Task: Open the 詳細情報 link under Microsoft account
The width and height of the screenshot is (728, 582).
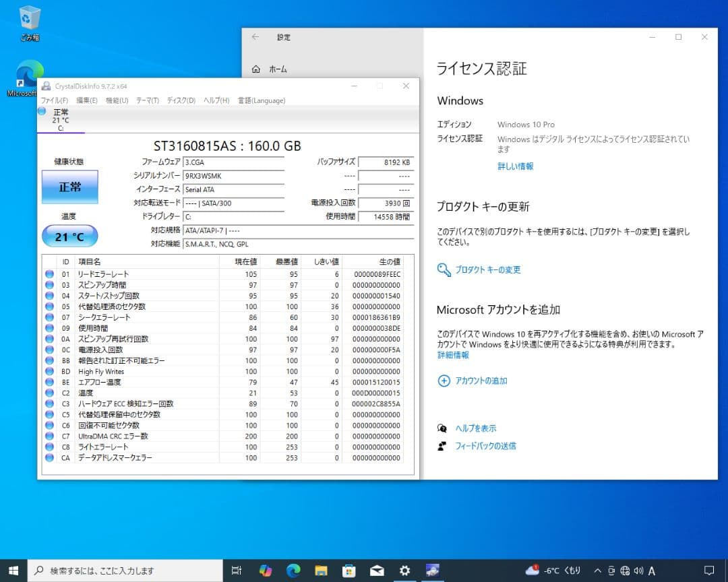Action: pyautogui.click(x=453, y=355)
